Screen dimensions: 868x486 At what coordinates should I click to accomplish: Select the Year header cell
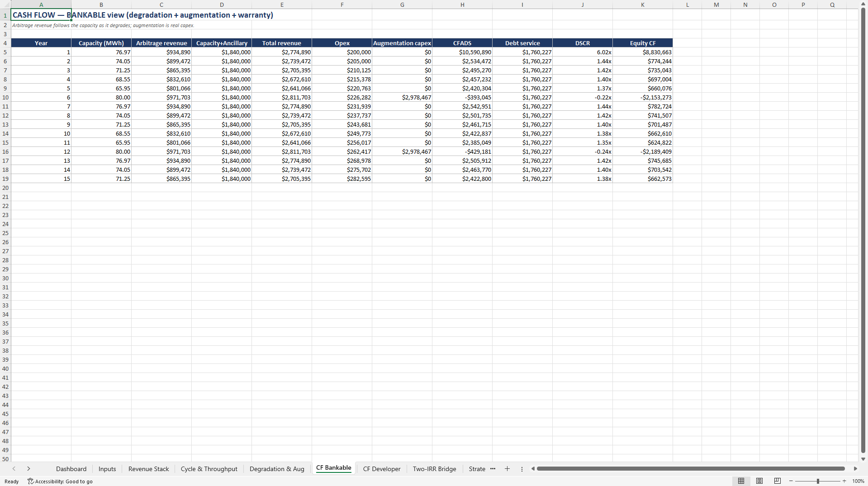click(x=41, y=43)
